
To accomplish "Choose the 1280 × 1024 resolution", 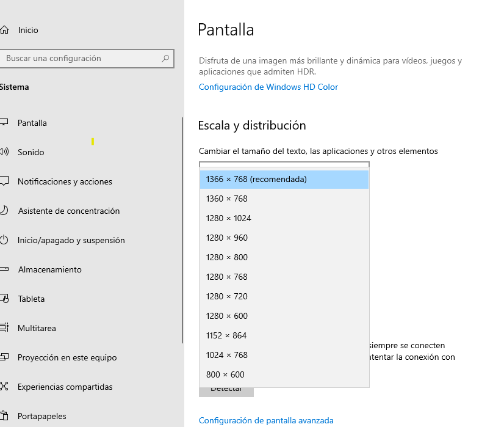I will (x=284, y=219).
